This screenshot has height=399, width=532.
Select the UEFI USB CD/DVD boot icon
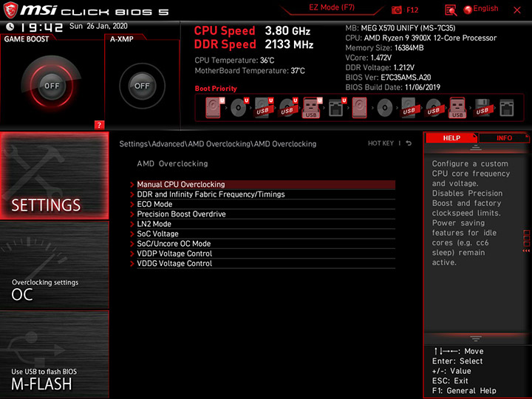[x=288, y=108]
